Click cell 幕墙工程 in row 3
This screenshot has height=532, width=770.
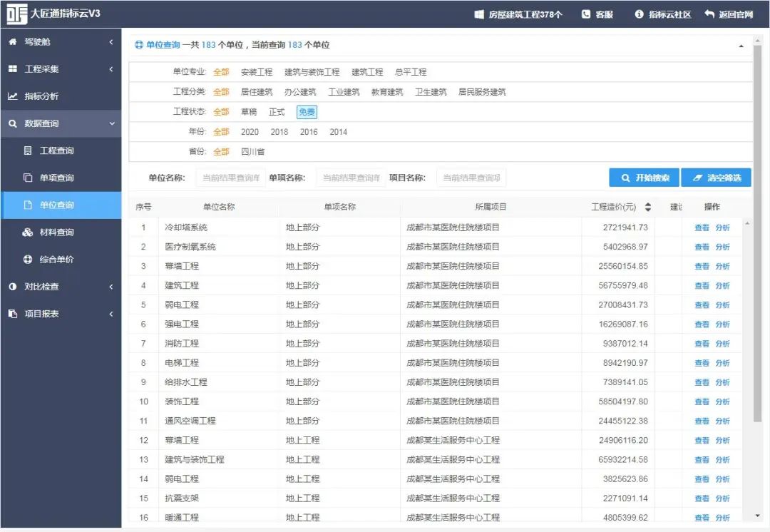tap(182, 266)
